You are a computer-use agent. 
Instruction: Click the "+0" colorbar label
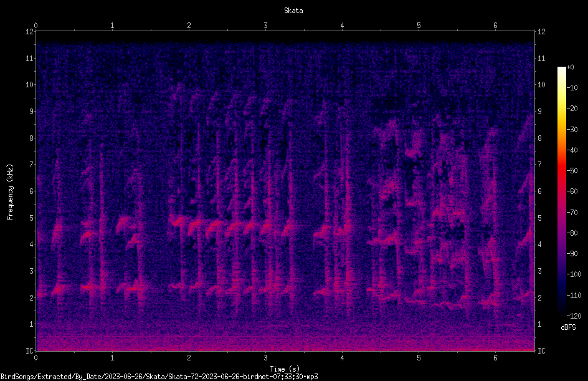tap(570, 67)
